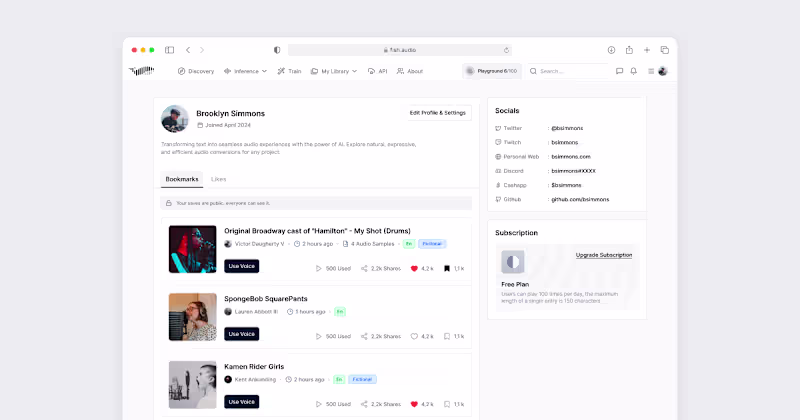Click the Free Plan half-circle icon
Viewport: 800px width, 420px height.
[x=513, y=262]
